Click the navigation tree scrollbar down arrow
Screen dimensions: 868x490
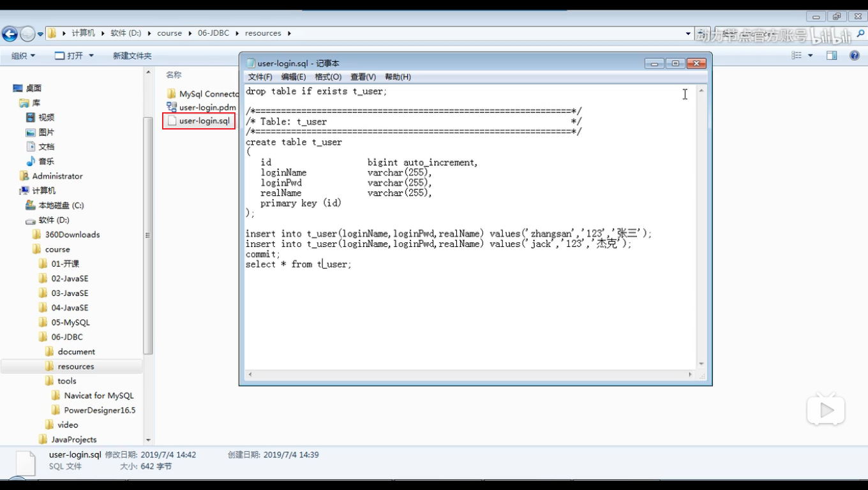click(148, 440)
